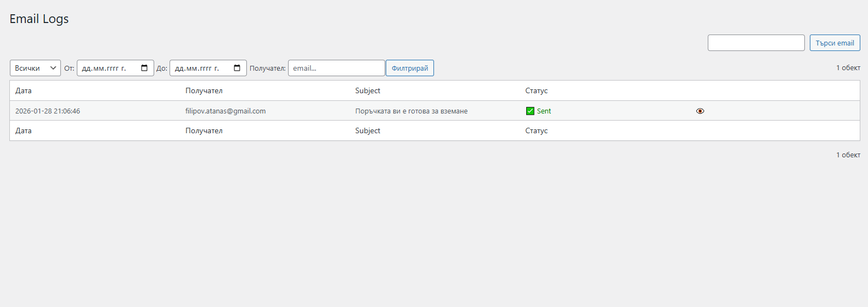This screenshot has width=868, height=307.
Task: Open the calendar picker in the От date field
Action: click(144, 68)
